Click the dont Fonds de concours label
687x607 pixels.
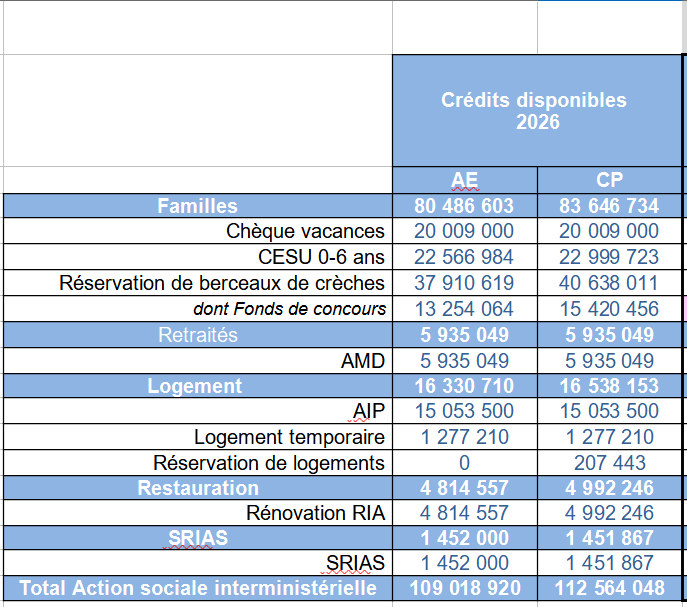coord(290,309)
